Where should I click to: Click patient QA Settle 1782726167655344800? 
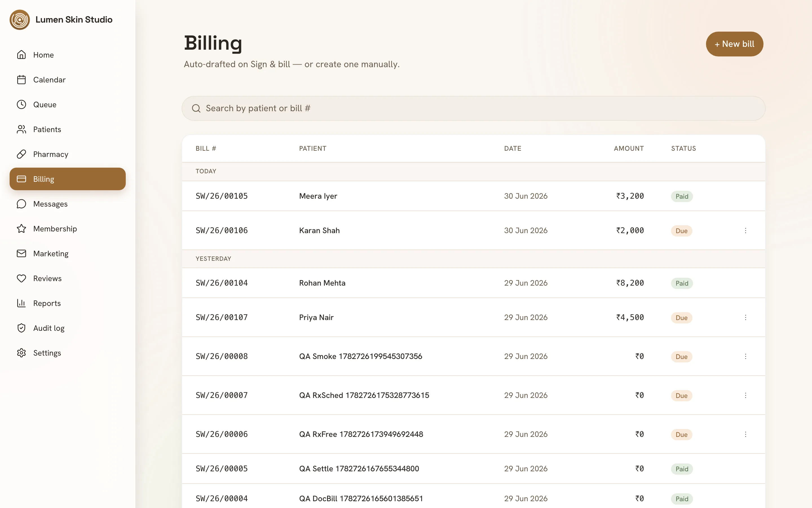coord(359,469)
